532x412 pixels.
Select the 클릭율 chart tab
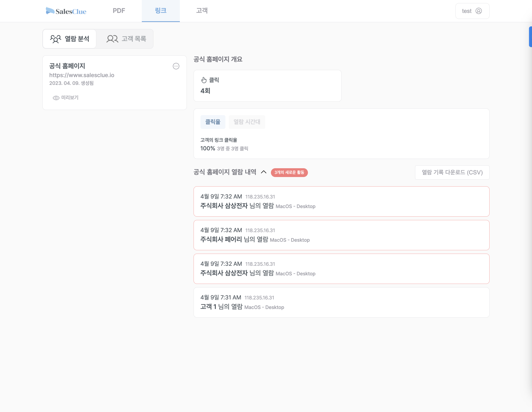(213, 122)
